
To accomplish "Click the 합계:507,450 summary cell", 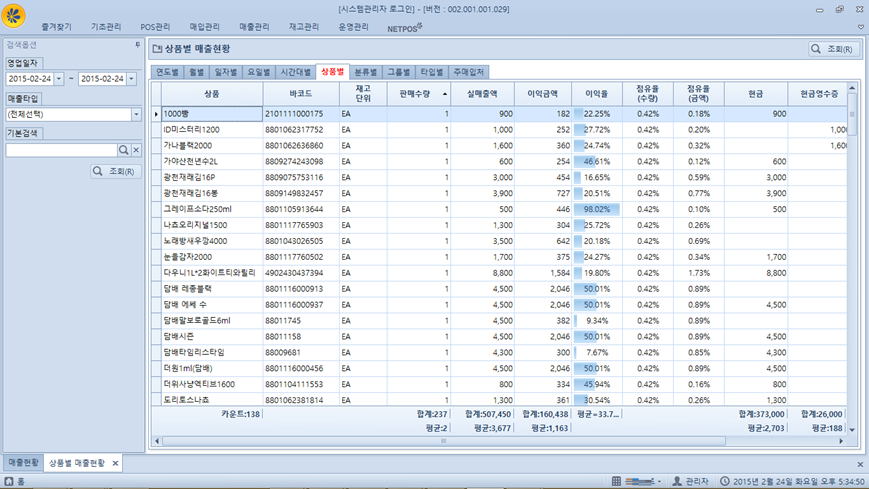I will [x=488, y=414].
